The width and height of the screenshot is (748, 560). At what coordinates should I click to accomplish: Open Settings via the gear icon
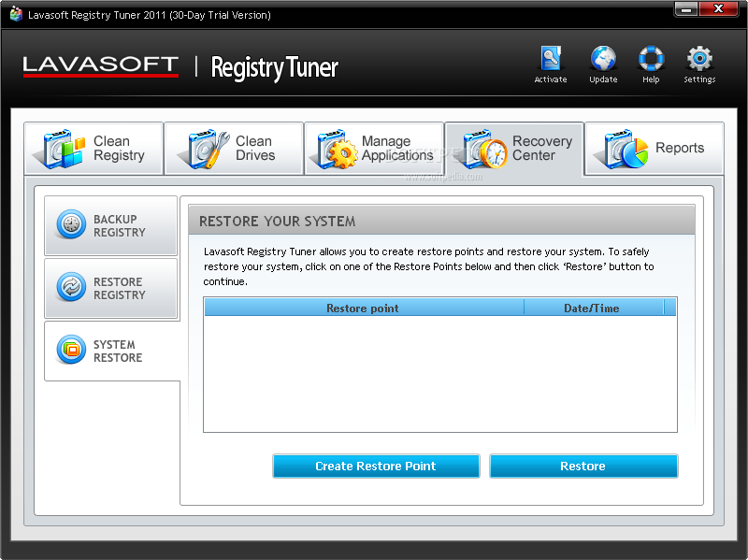[699, 59]
